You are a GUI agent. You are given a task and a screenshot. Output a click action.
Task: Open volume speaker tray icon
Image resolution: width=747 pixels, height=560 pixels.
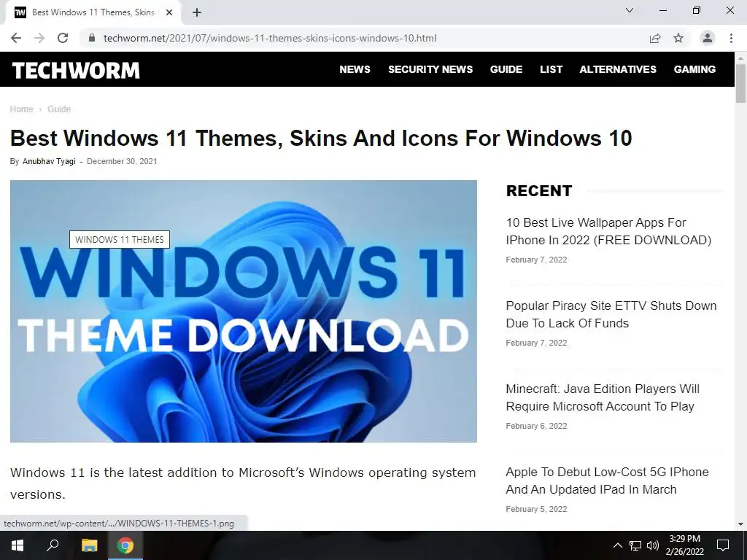653,545
